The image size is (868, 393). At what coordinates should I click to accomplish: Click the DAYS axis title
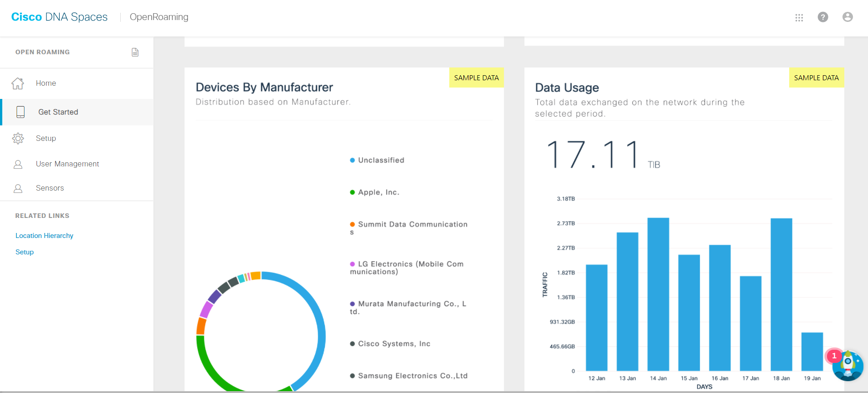pos(704,387)
